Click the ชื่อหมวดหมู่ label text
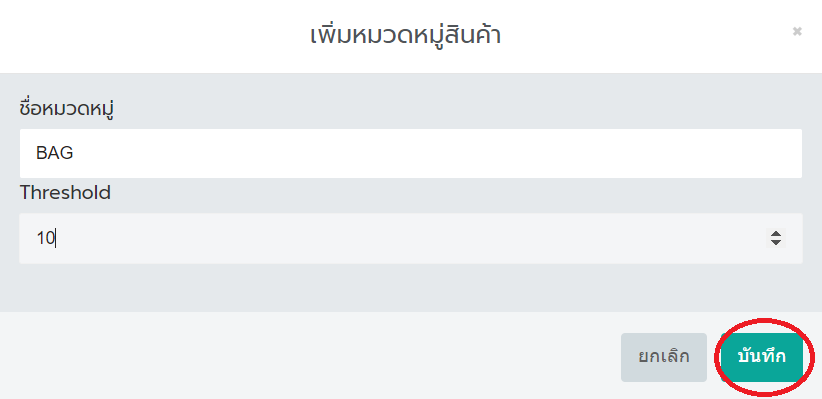 (67, 109)
